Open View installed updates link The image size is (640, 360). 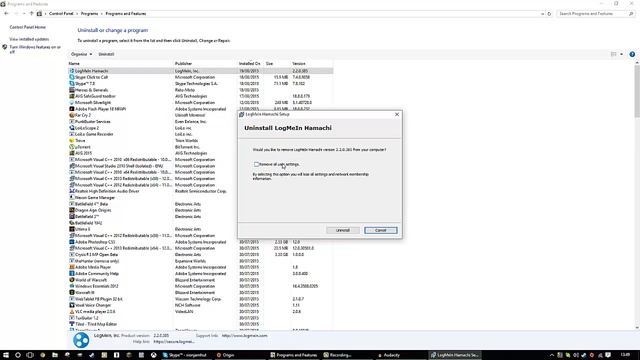(x=29, y=39)
